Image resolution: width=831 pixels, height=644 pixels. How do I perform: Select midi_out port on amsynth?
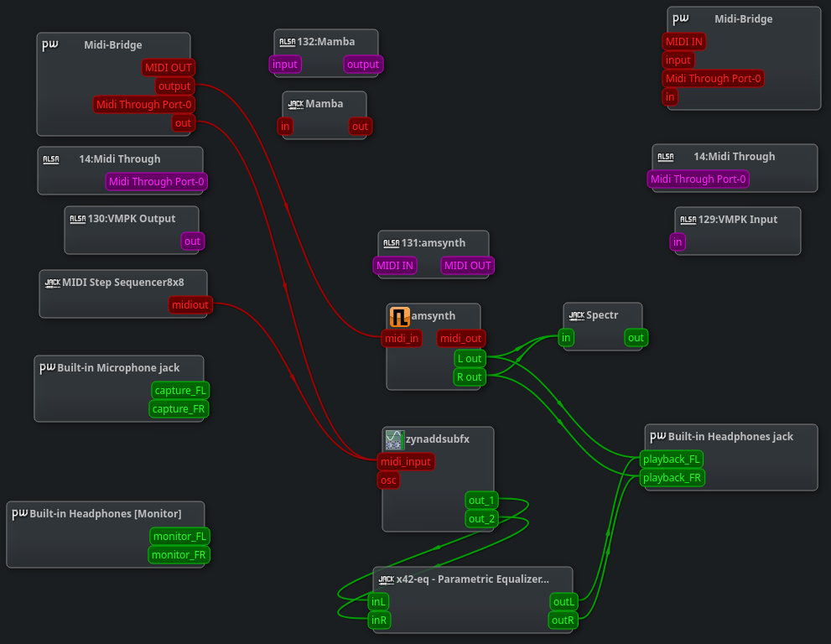pos(460,338)
